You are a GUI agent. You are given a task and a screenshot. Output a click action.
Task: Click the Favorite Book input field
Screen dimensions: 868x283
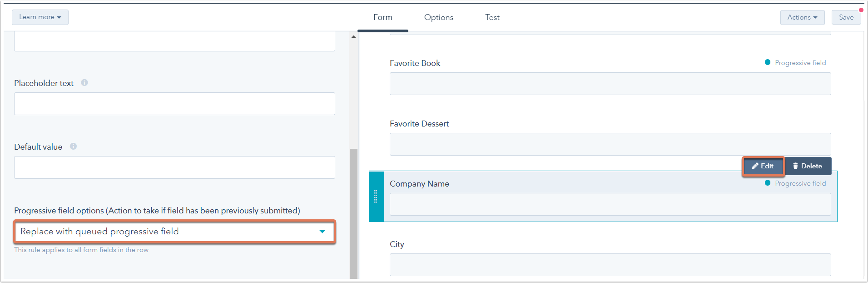(610, 84)
